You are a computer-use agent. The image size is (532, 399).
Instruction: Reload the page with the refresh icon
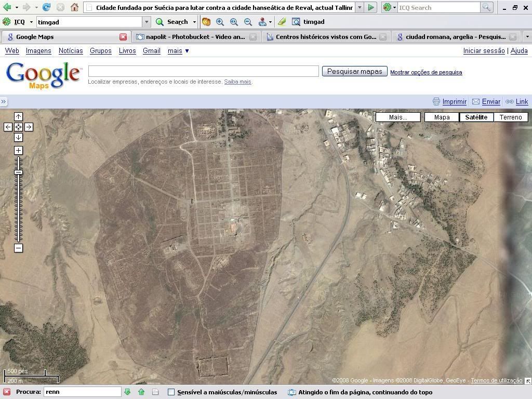coord(46,7)
